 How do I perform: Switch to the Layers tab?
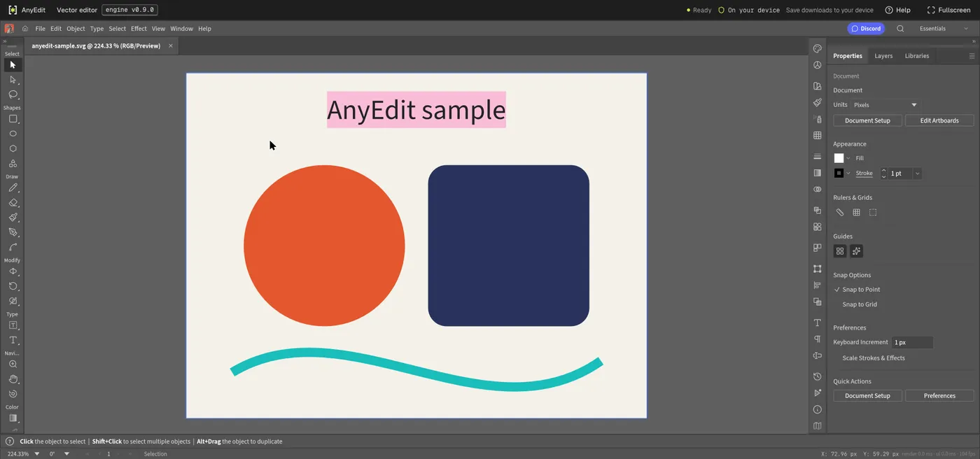point(883,56)
